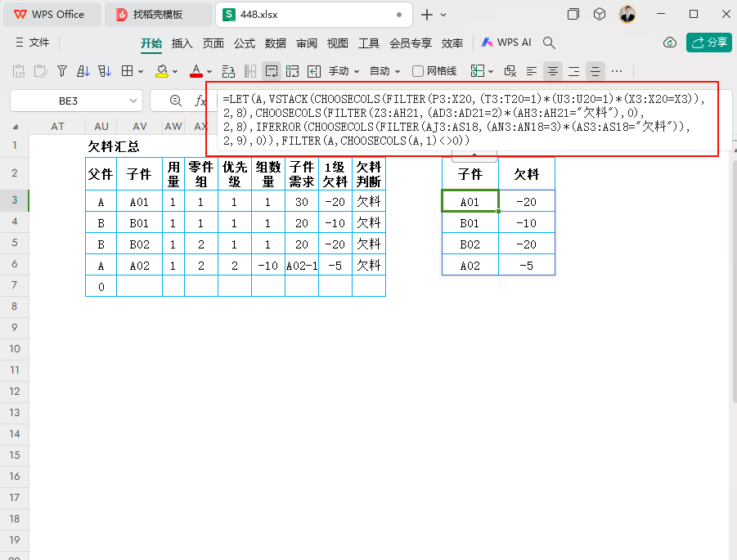Open the fill color dropdown arrow

click(x=175, y=71)
